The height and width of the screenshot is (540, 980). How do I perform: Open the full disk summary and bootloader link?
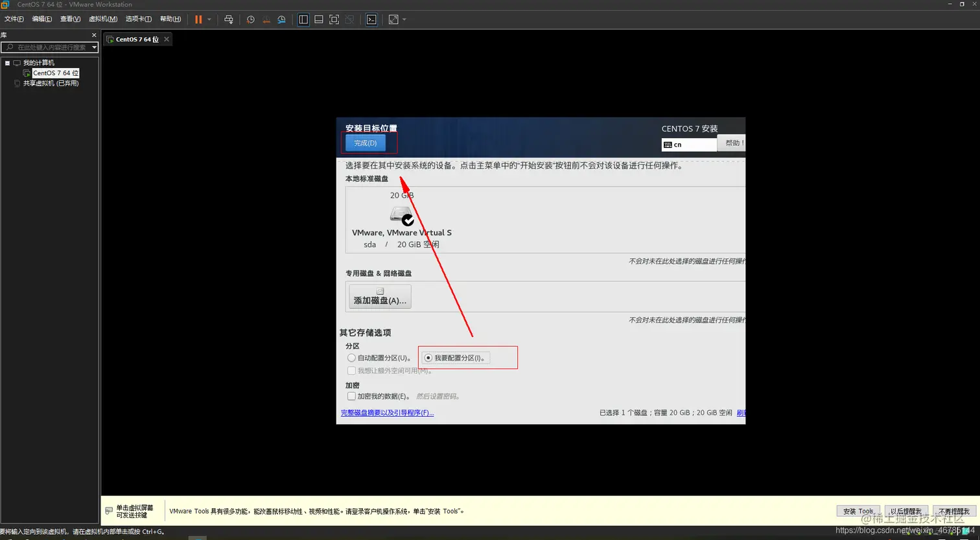click(388, 413)
